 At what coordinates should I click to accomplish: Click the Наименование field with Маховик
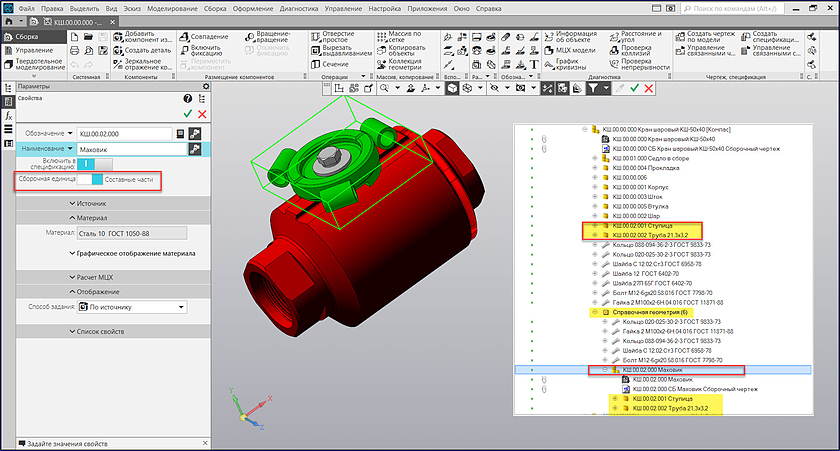[129, 148]
